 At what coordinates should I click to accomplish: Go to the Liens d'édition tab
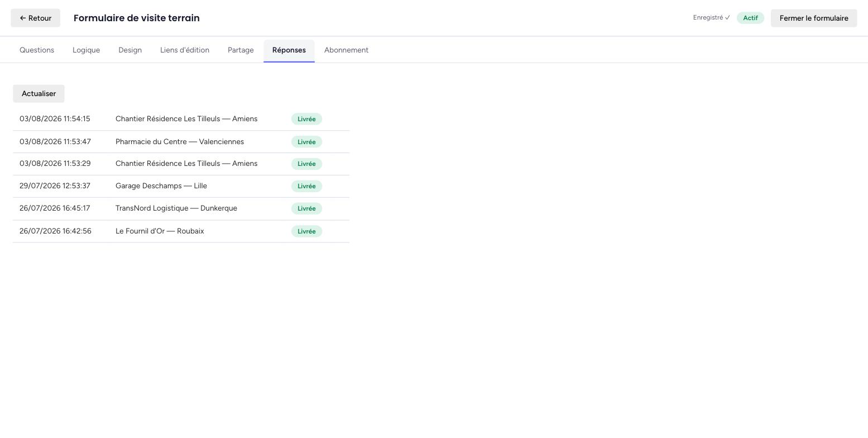(185, 50)
